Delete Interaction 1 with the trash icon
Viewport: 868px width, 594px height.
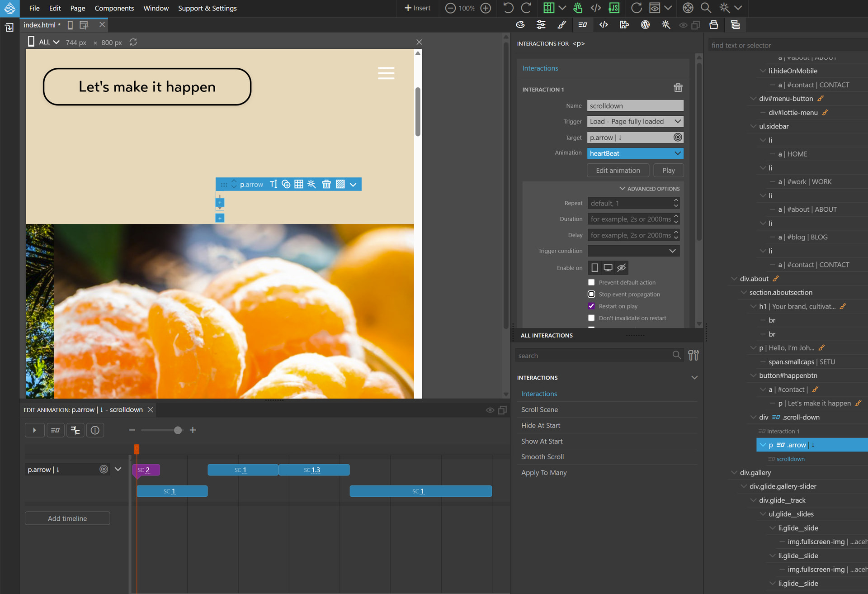point(678,88)
